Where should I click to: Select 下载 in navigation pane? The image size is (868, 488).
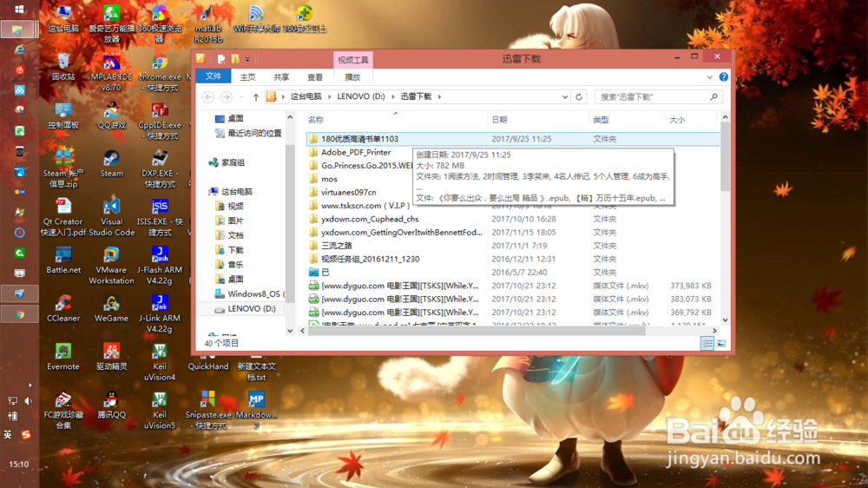(230, 250)
